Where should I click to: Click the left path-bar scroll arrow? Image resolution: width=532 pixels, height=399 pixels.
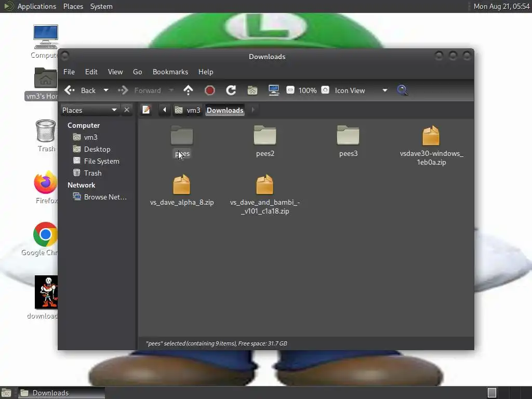[165, 110]
